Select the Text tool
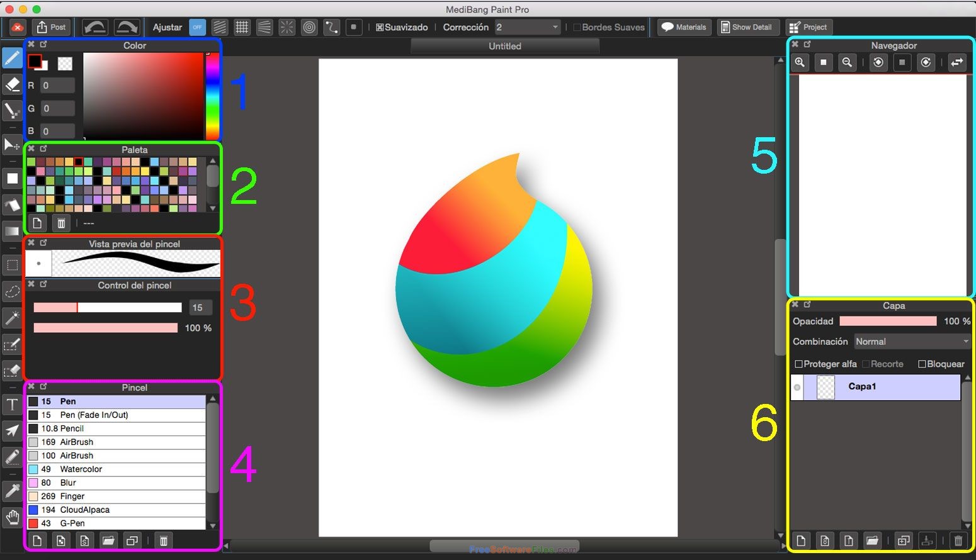 (12, 405)
